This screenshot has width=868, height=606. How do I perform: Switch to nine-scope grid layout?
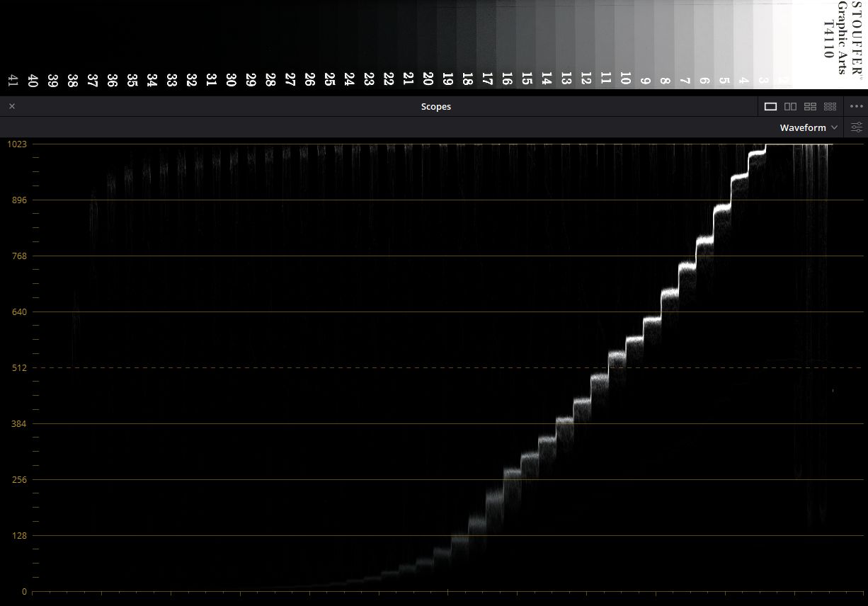click(x=830, y=106)
